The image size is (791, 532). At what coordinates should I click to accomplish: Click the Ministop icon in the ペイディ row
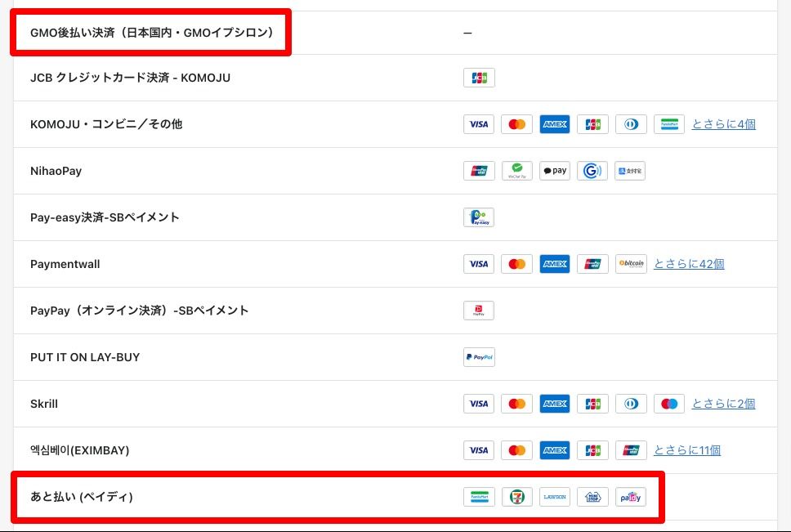592,497
